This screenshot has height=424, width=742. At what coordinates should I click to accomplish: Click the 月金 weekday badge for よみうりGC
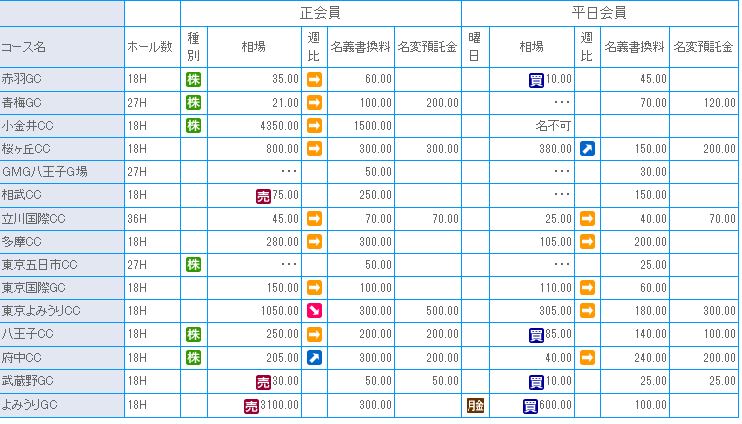click(x=475, y=406)
